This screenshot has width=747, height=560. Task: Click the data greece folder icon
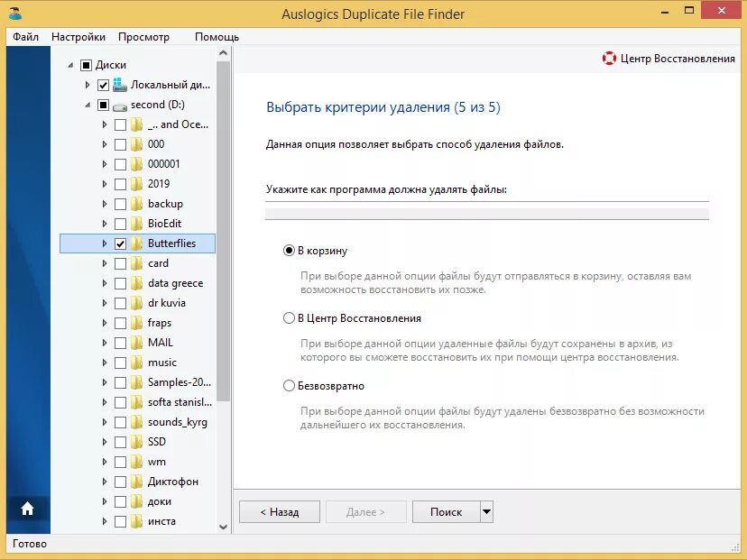click(136, 283)
